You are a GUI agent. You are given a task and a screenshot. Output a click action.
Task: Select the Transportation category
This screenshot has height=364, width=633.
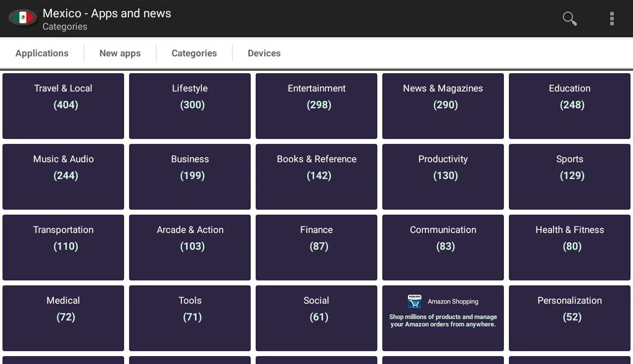pos(63,247)
